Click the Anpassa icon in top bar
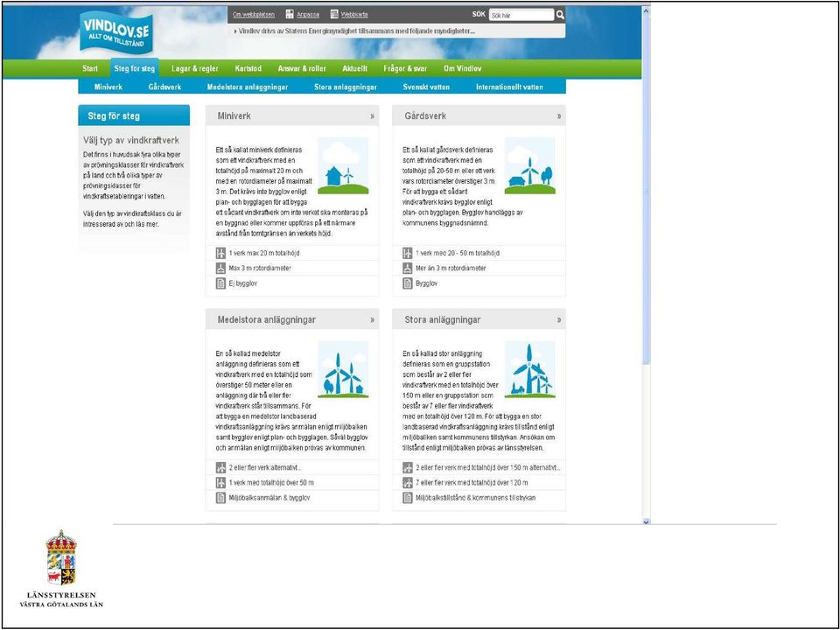Screen dimensions: 840x630 click(290, 15)
